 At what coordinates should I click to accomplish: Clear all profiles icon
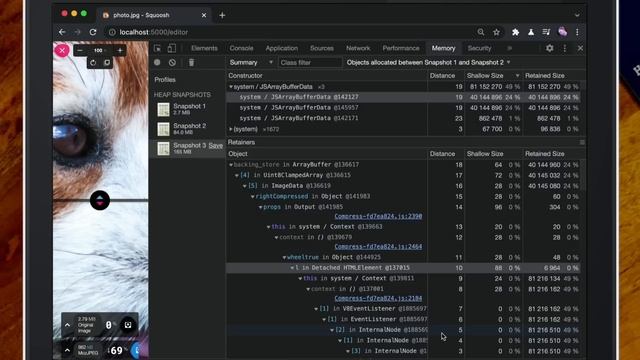(x=172, y=62)
